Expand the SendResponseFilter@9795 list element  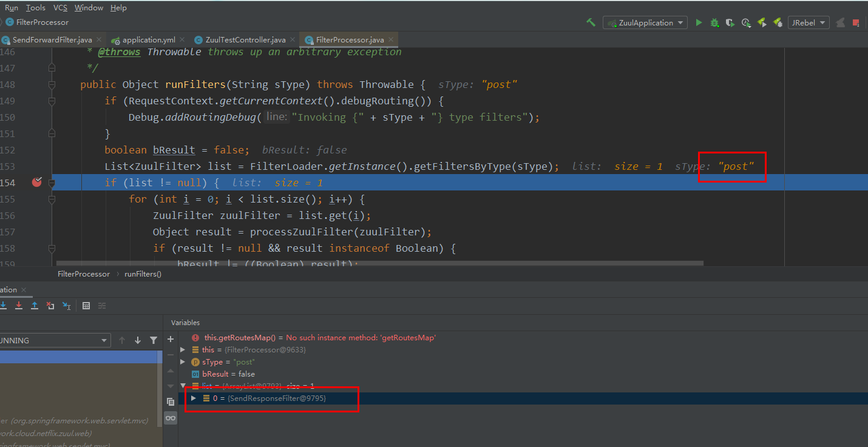point(194,398)
